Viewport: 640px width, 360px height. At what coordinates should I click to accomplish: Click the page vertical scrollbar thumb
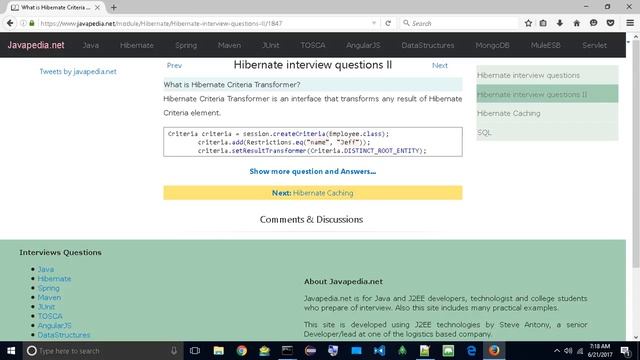coord(635,153)
